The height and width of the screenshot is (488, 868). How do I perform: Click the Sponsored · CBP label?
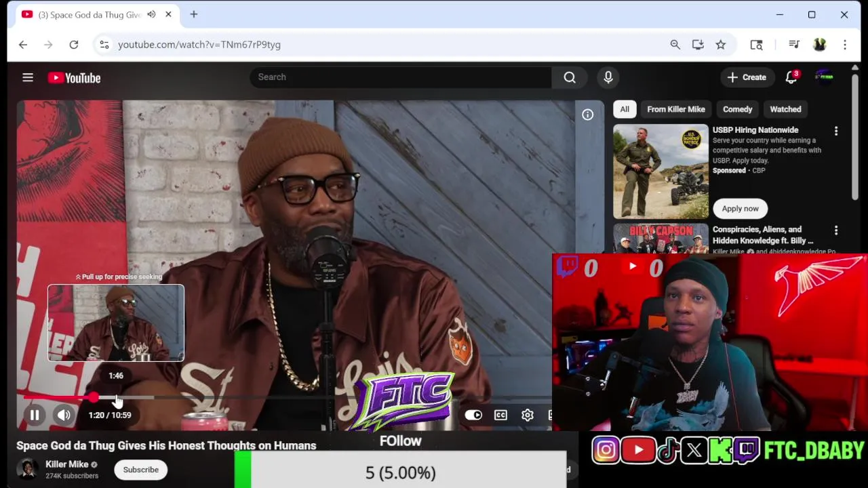(739, 171)
